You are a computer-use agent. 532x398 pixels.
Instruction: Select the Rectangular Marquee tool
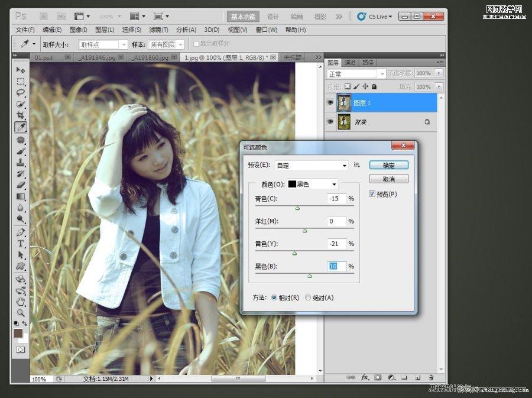pyautogui.click(x=21, y=82)
